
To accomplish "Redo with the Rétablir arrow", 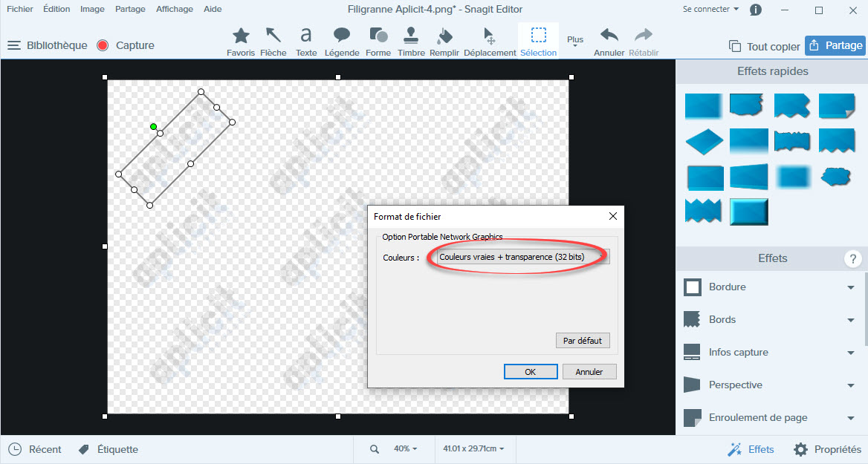I will coord(644,42).
